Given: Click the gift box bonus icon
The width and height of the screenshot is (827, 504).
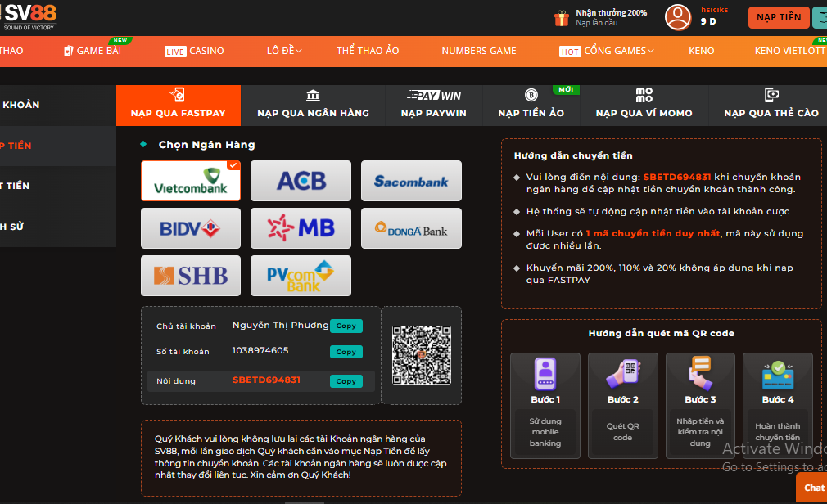Looking at the screenshot, I should pos(561,19).
